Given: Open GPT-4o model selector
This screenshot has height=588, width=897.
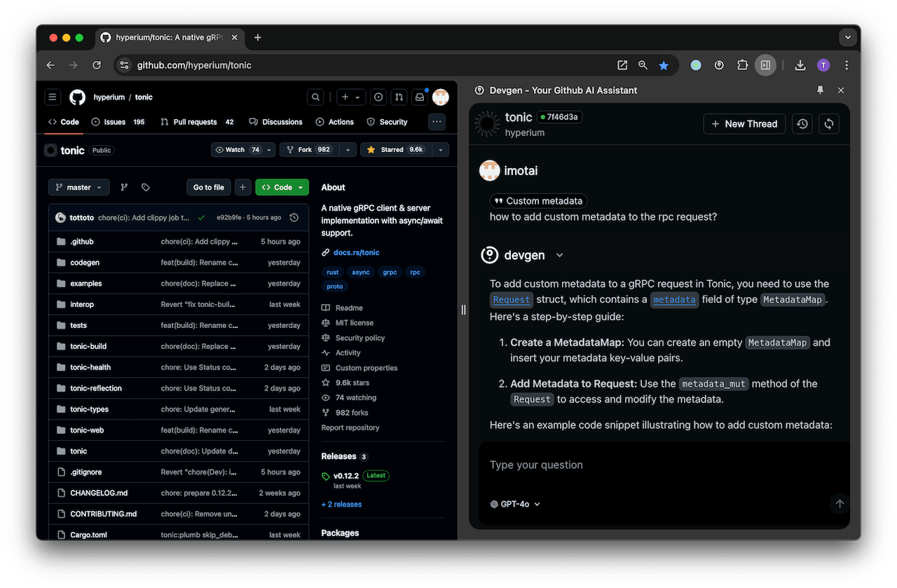Looking at the screenshot, I should point(515,504).
